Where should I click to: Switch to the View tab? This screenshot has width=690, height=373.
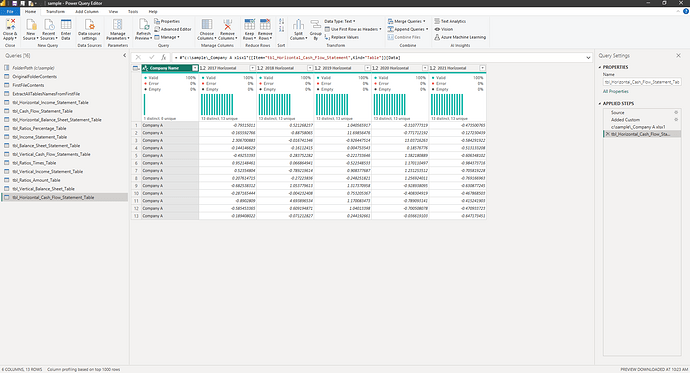point(113,11)
